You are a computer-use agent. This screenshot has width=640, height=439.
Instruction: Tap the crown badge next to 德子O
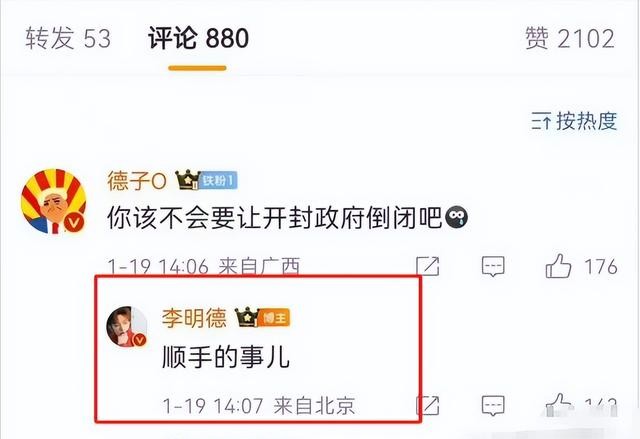point(187,180)
